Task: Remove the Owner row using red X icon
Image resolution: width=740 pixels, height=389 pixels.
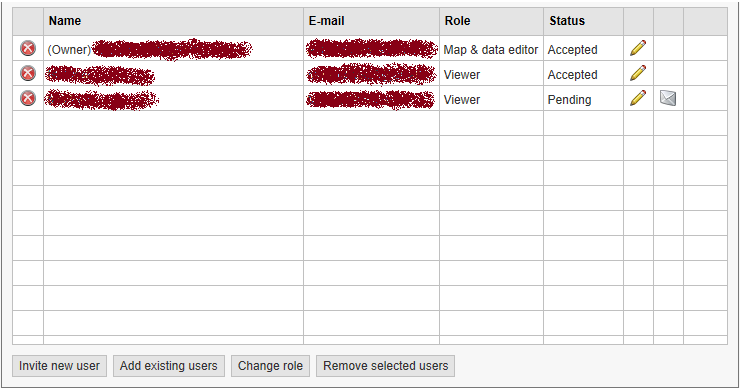Action: [x=28, y=48]
